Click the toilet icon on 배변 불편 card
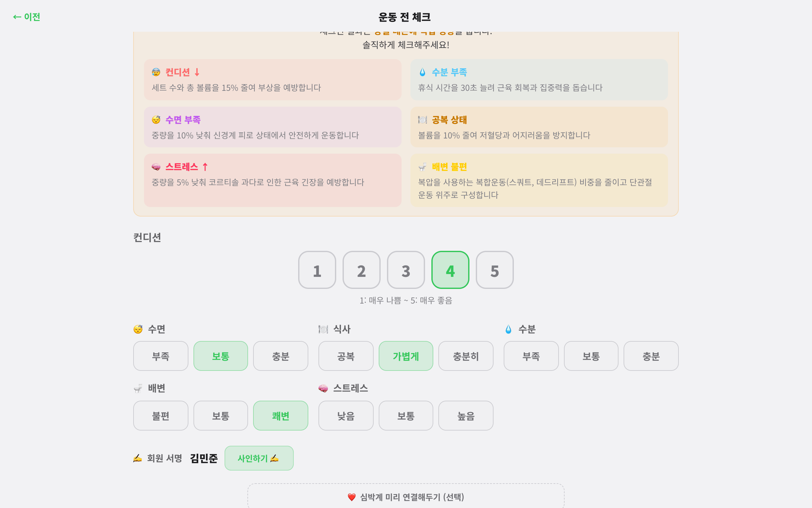The width and height of the screenshot is (812, 508). point(422,167)
